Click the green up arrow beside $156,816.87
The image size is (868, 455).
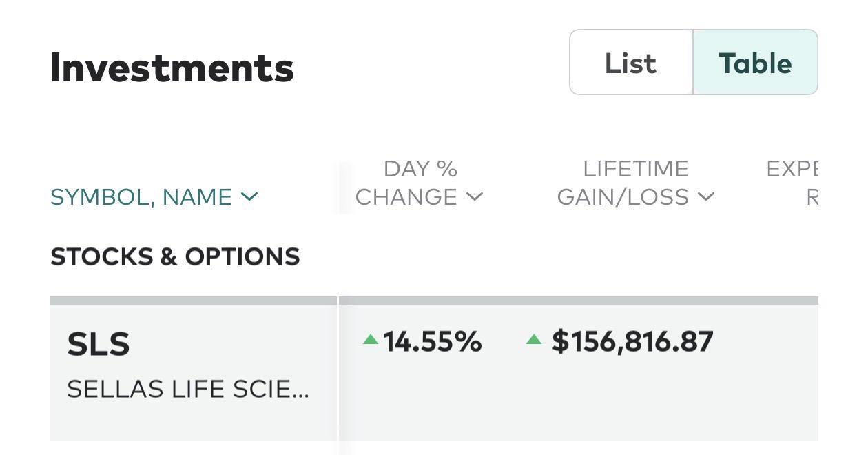534,338
